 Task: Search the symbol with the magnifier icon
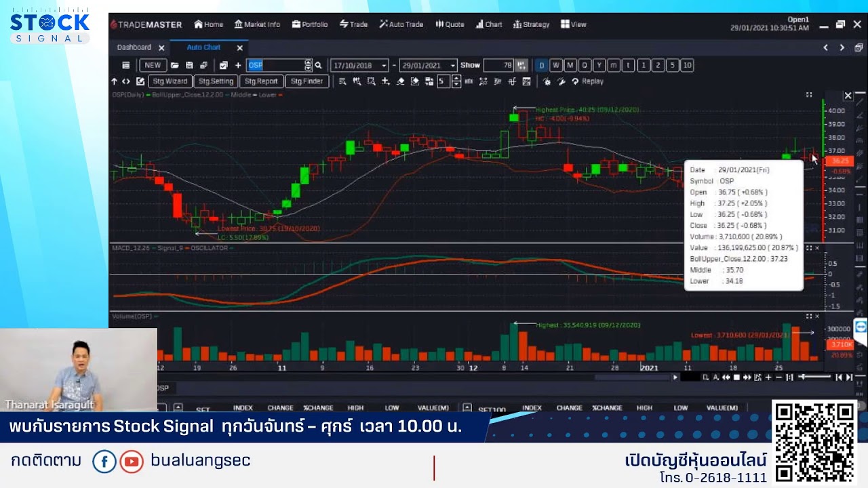click(x=318, y=65)
